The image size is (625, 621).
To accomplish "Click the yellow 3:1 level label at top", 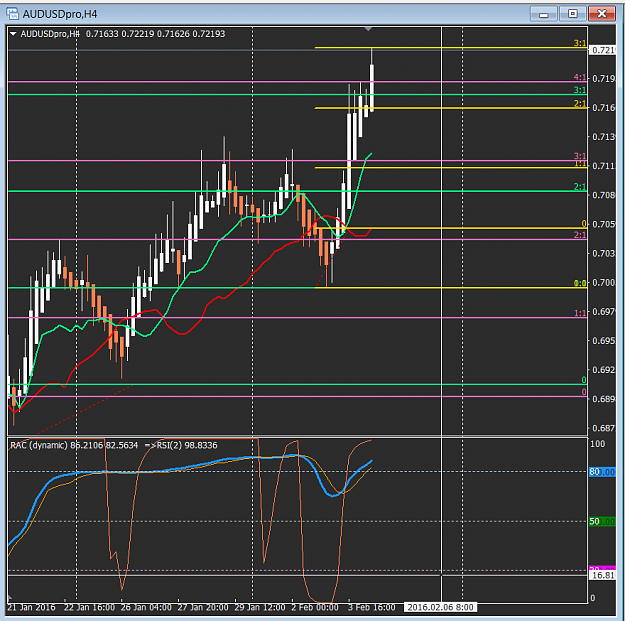I will click(580, 43).
